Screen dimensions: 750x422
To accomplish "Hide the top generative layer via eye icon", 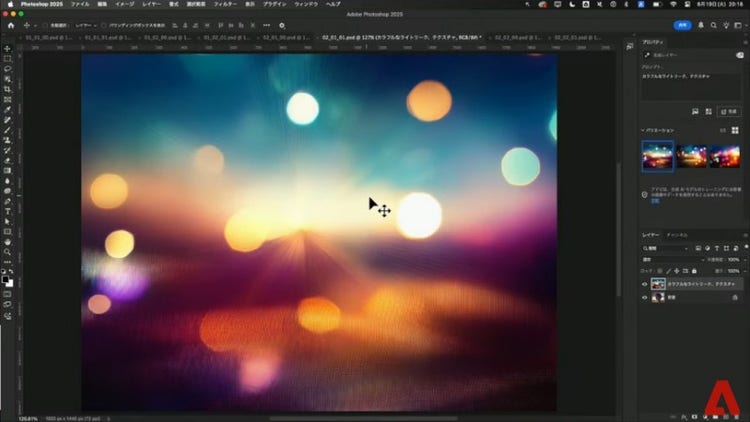I will pyautogui.click(x=644, y=284).
